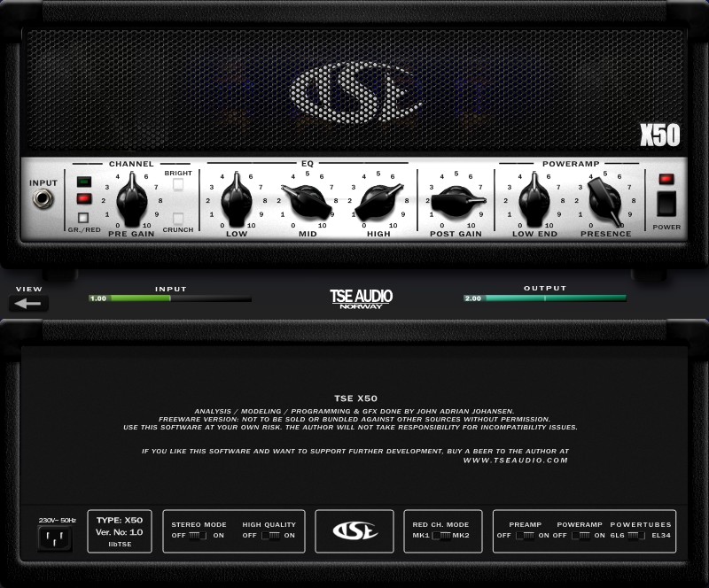Click the TSE logo badge on back panel
This screenshot has height=588, width=709.
click(x=354, y=531)
